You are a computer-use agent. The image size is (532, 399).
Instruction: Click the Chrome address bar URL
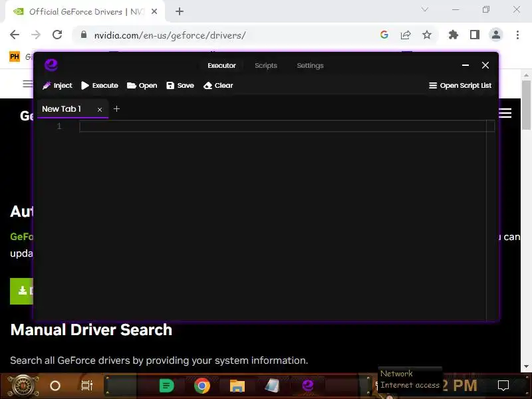(170, 35)
